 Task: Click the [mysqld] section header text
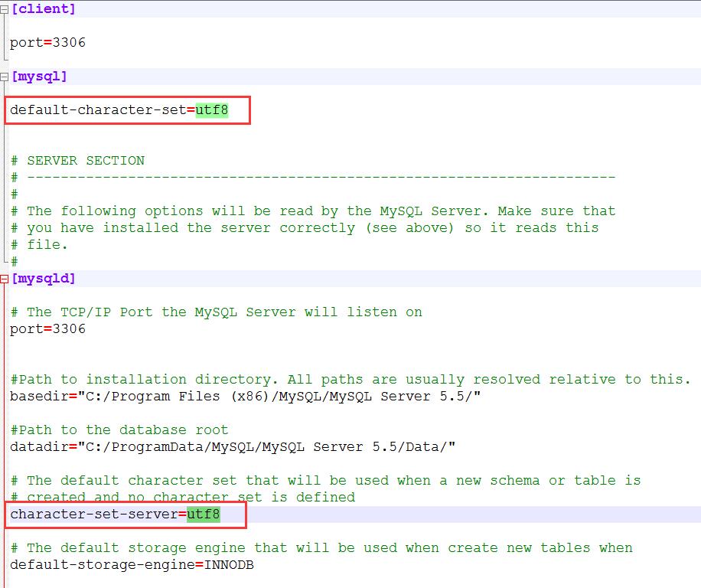click(44, 279)
